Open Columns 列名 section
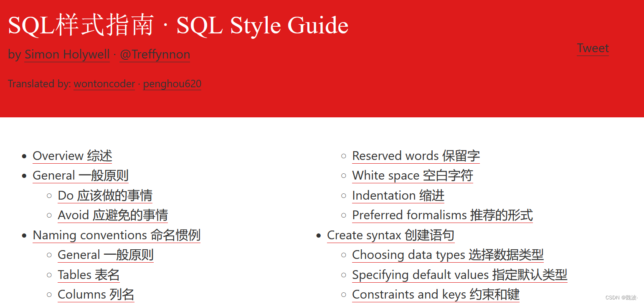Screen dimensions: 644x304 point(96,294)
